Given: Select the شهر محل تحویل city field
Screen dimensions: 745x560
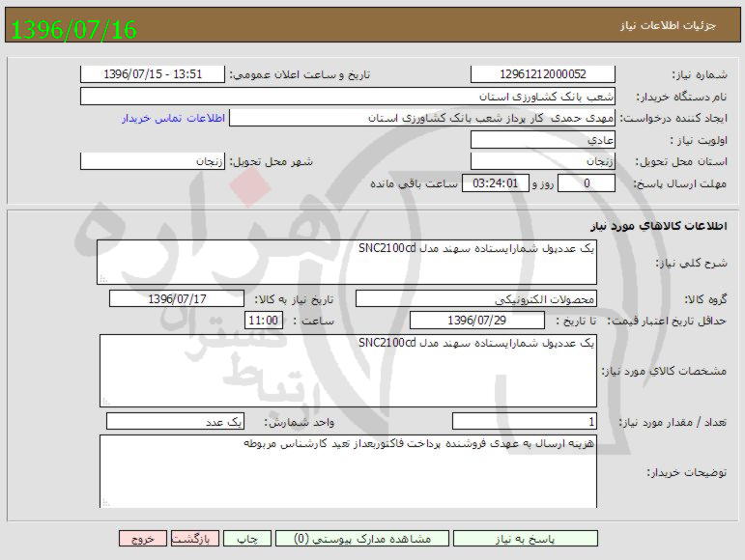Looking at the screenshot, I should tap(154, 161).
